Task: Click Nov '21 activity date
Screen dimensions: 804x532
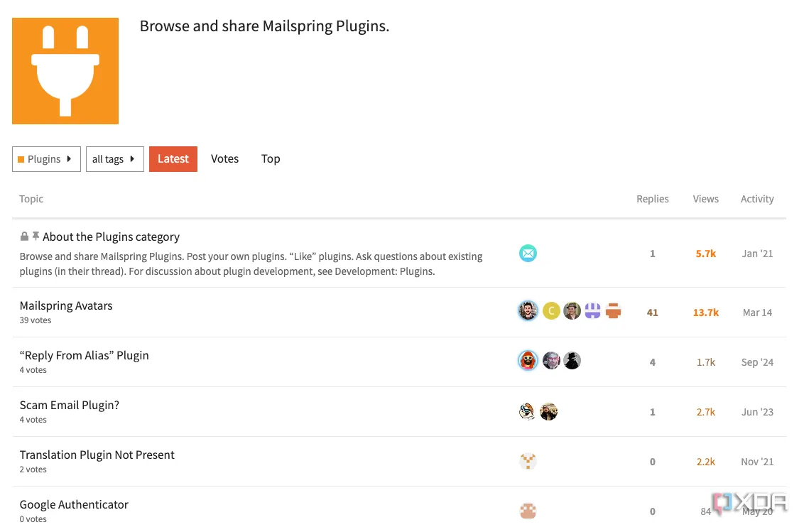Action: 757,462
